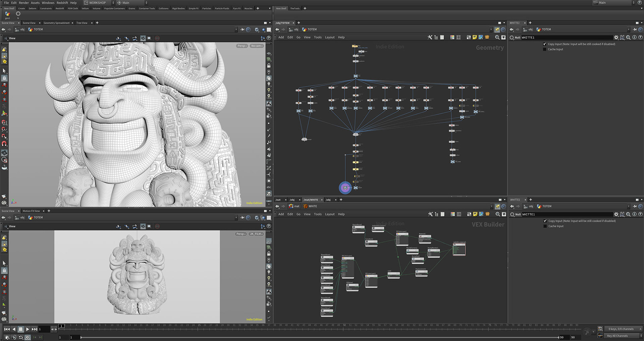Image resolution: width=644 pixels, height=341 pixels.
Task: Click back arrow in TOTEM network path bar
Action: pos(277,29)
